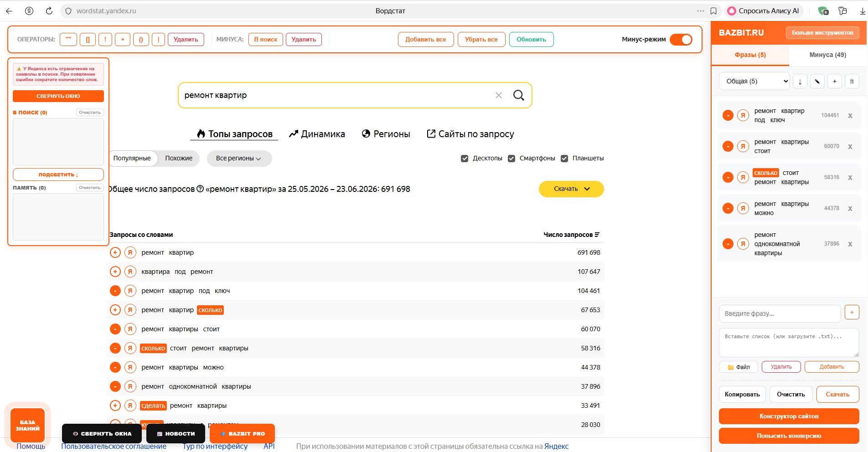Switch to the Динамика tab

click(317, 134)
